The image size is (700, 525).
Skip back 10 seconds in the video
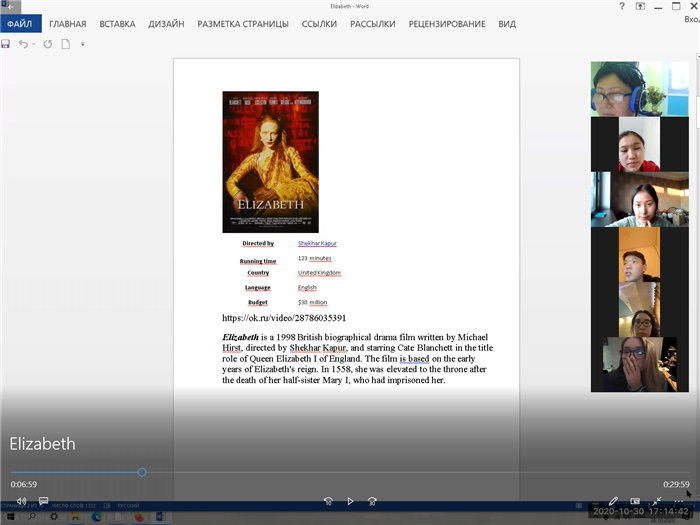tap(328, 501)
